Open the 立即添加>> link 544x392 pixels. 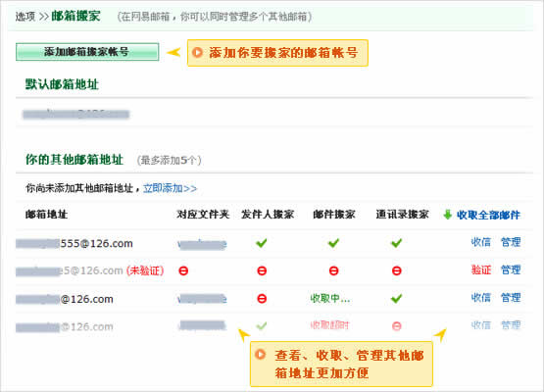pos(170,188)
